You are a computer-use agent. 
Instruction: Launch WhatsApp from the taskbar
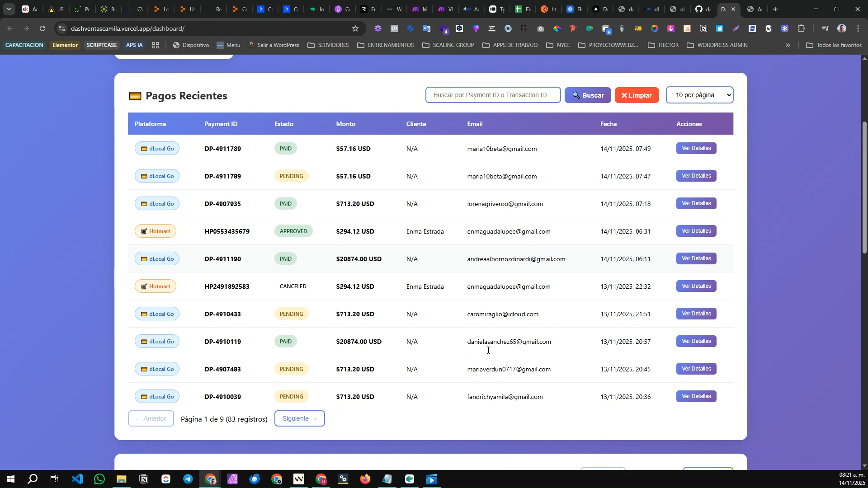tap(99, 479)
